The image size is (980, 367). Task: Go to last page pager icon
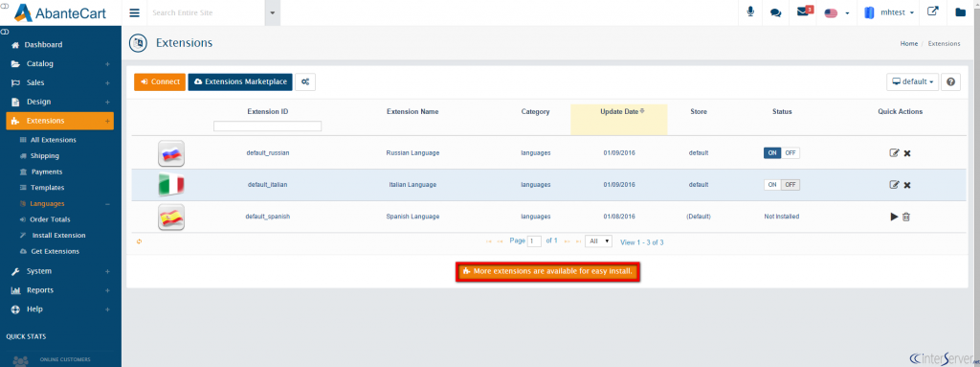(578, 241)
